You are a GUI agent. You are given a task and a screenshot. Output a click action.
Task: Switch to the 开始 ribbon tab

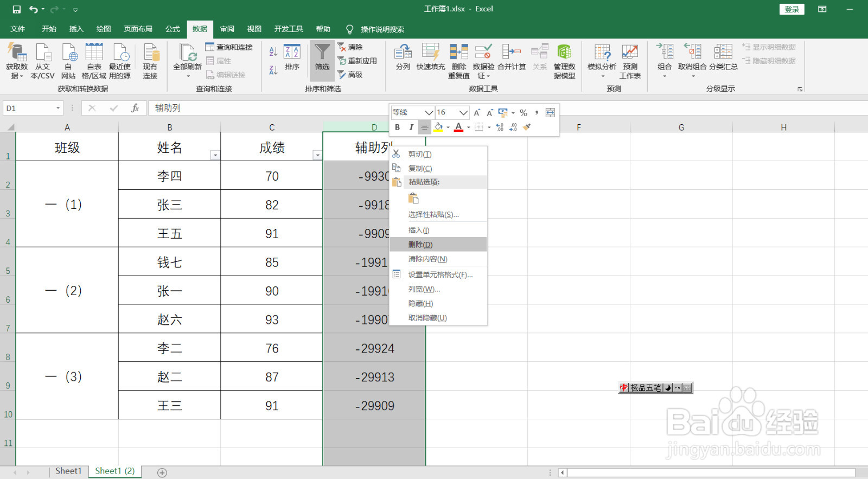point(49,29)
